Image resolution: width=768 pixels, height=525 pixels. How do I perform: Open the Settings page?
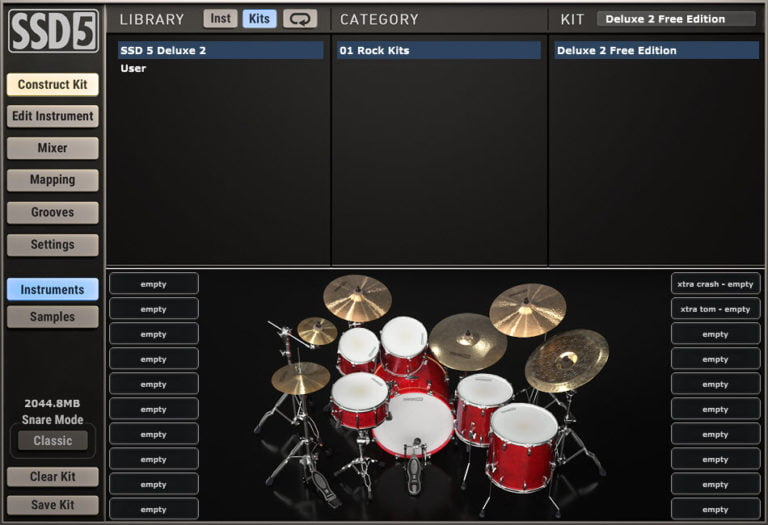point(52,244)
